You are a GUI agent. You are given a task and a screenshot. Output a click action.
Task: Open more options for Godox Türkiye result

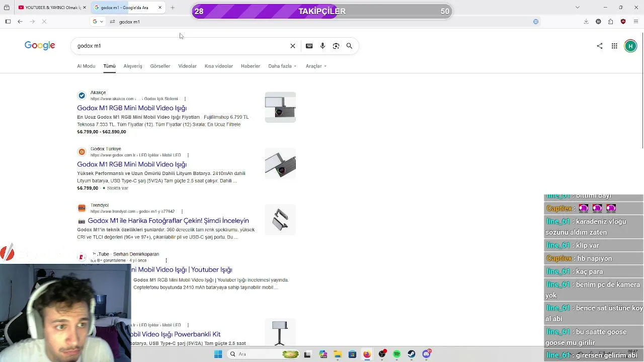pos(188,155)
